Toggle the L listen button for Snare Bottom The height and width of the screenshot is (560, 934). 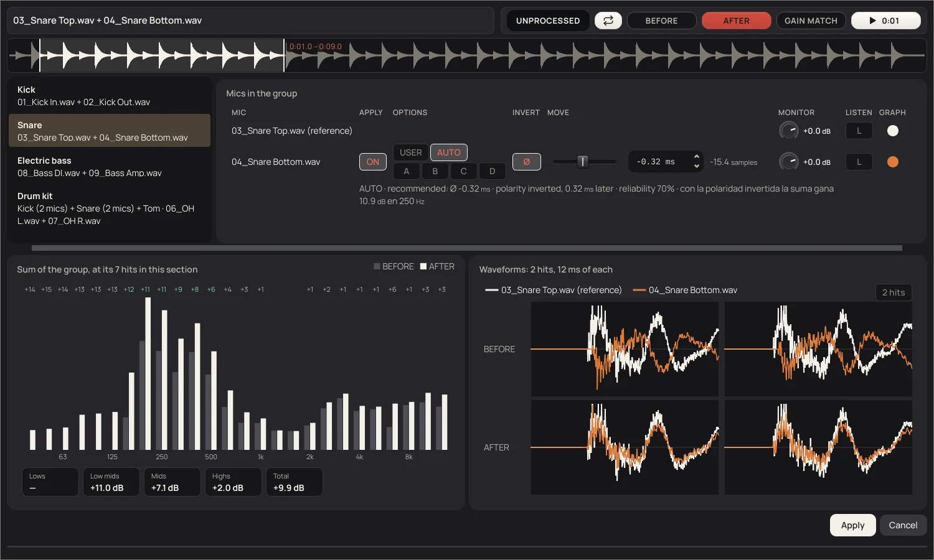(x=859, y=162)
